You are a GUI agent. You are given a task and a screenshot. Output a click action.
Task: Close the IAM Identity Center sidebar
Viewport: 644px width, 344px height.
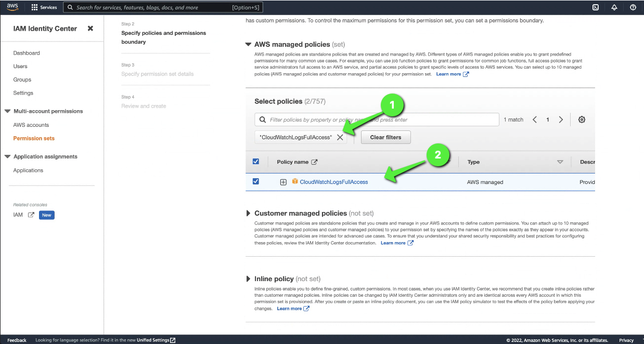91,29
